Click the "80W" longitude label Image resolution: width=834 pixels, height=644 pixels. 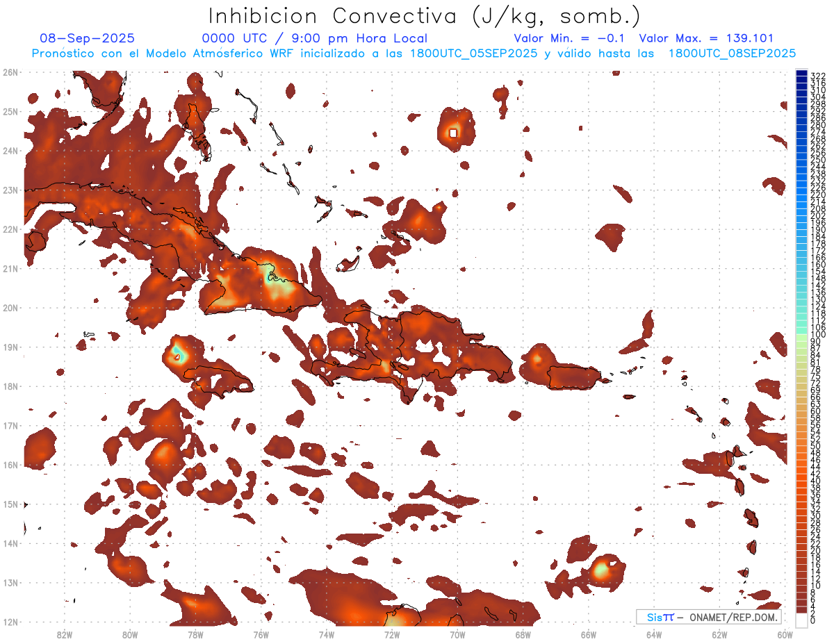point(129,634)
